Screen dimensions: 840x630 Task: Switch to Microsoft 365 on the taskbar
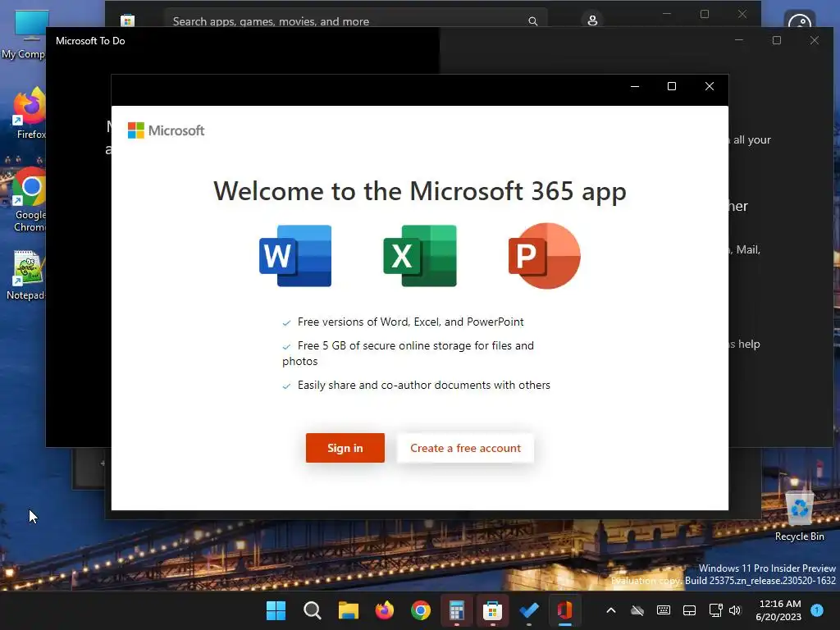[x=564, y=610]
